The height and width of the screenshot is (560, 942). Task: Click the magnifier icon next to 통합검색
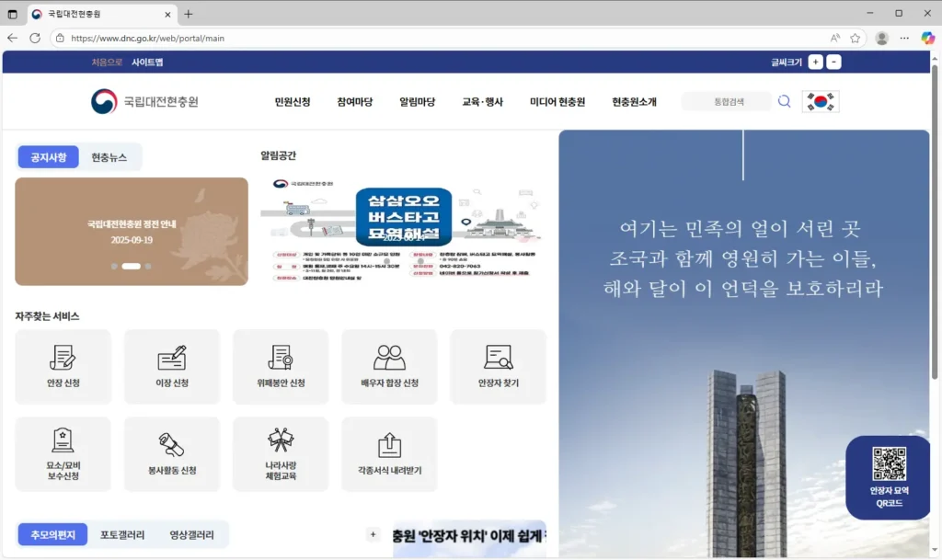point(784,101)
